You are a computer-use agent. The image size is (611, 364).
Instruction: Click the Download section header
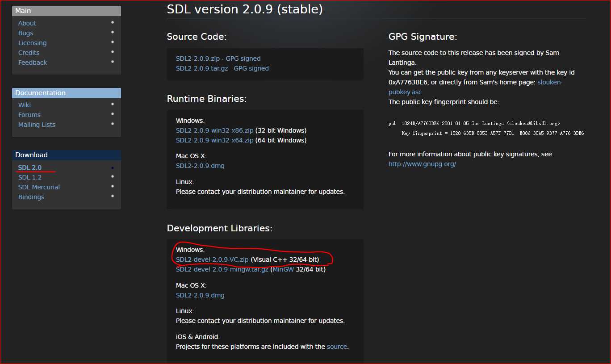click(67, 155)
